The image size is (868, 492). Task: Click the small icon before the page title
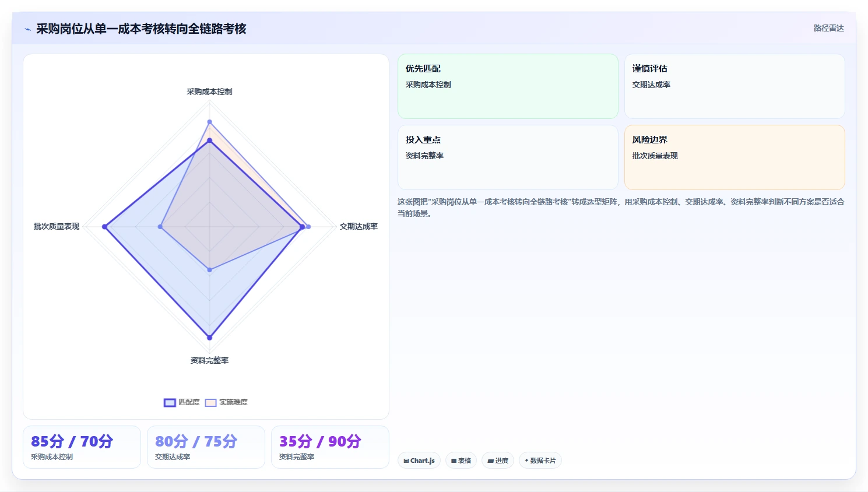point(27,29)
